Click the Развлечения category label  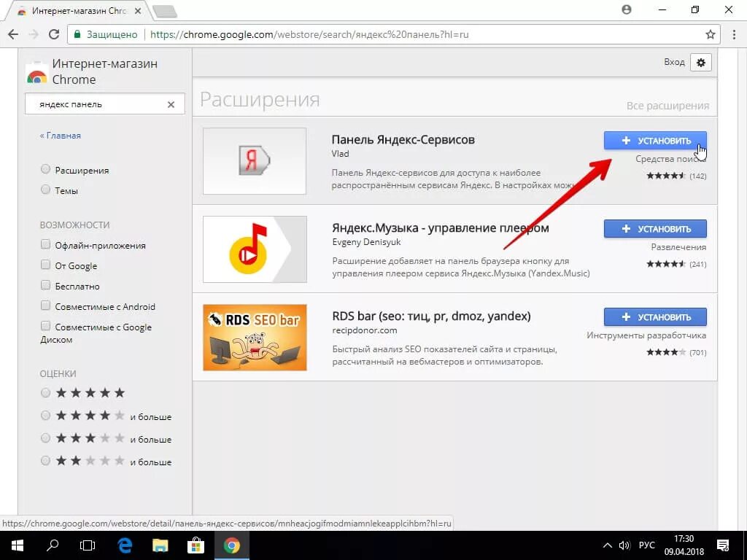[x=678, y=247]
